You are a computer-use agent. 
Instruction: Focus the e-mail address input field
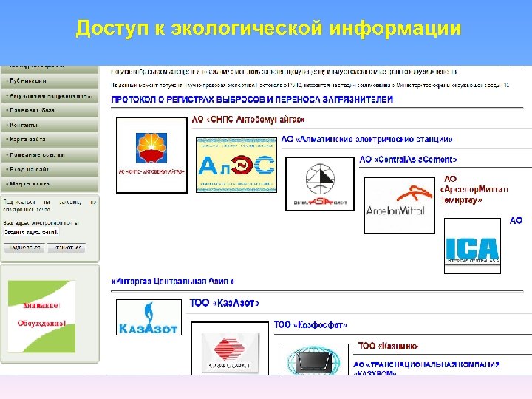[31, 232]
